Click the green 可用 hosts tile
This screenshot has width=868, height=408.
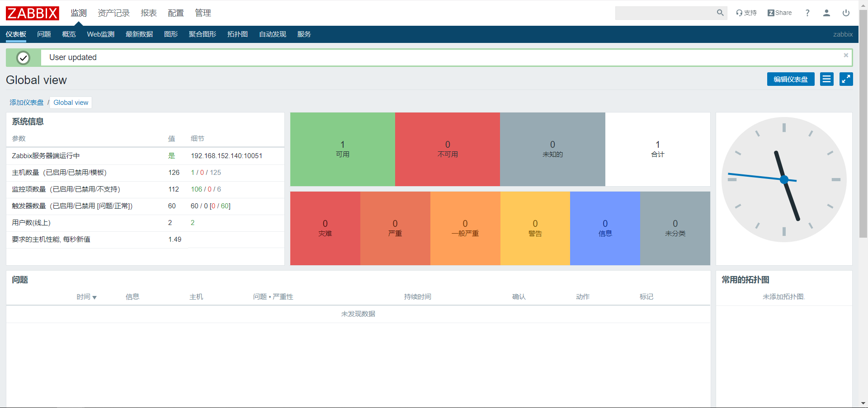coord(342,149)
